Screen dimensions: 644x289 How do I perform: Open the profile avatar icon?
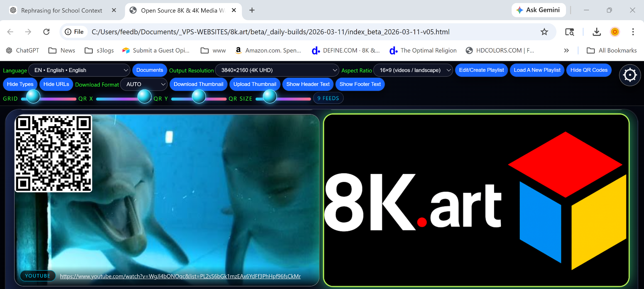(x=615, y=32)
